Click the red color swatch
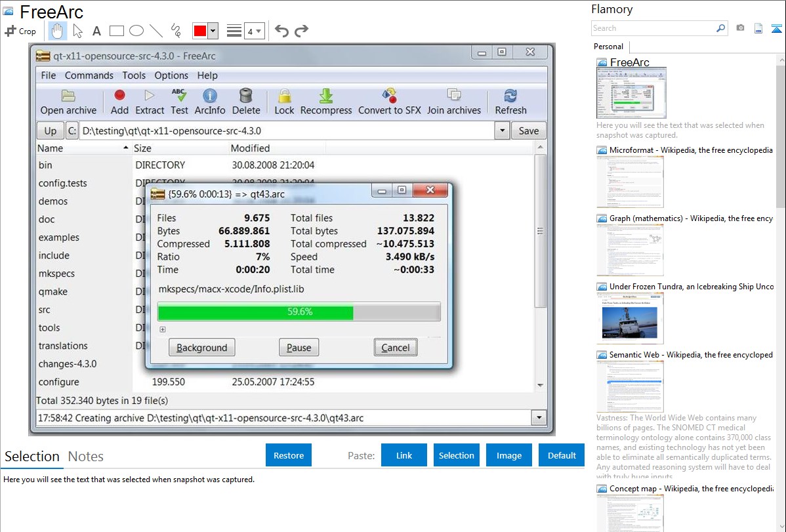 tap(200, 31)
